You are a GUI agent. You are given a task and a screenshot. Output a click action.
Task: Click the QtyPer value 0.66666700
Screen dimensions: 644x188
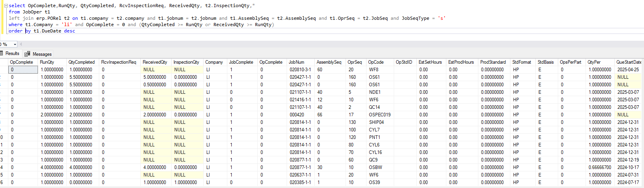click(x=600, y=167)
